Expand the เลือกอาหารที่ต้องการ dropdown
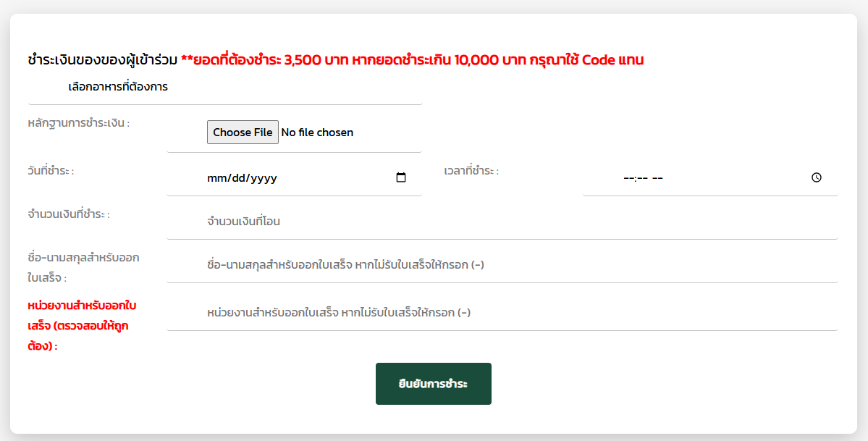 click(225, 87)
